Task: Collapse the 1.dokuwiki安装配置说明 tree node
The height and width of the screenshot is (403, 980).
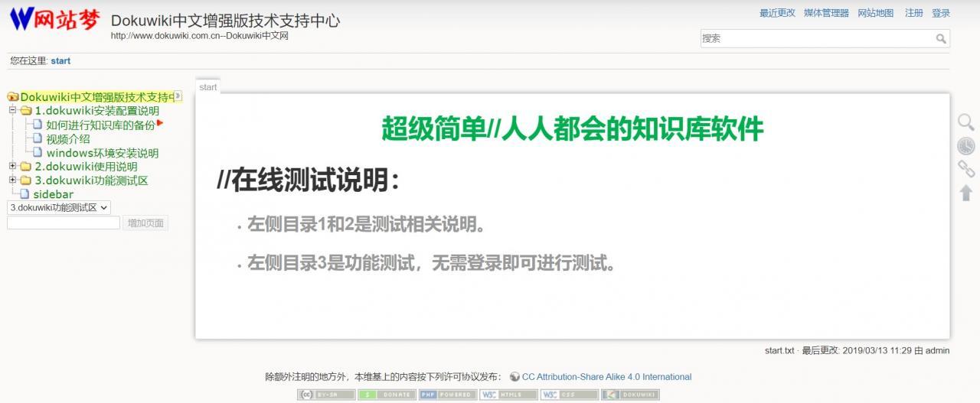Action: click(12, 110)
